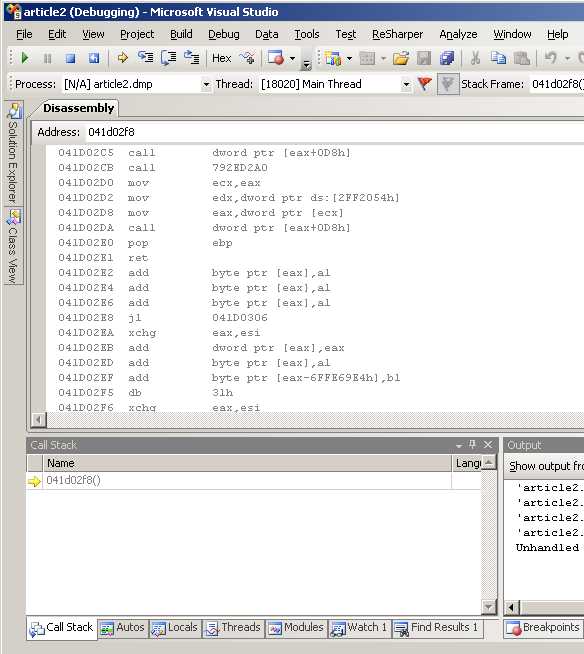The height and width of the screenshot is (654, 584).
Task: Click the Step Over toolbar icon
Action: [x=169, y=58]
